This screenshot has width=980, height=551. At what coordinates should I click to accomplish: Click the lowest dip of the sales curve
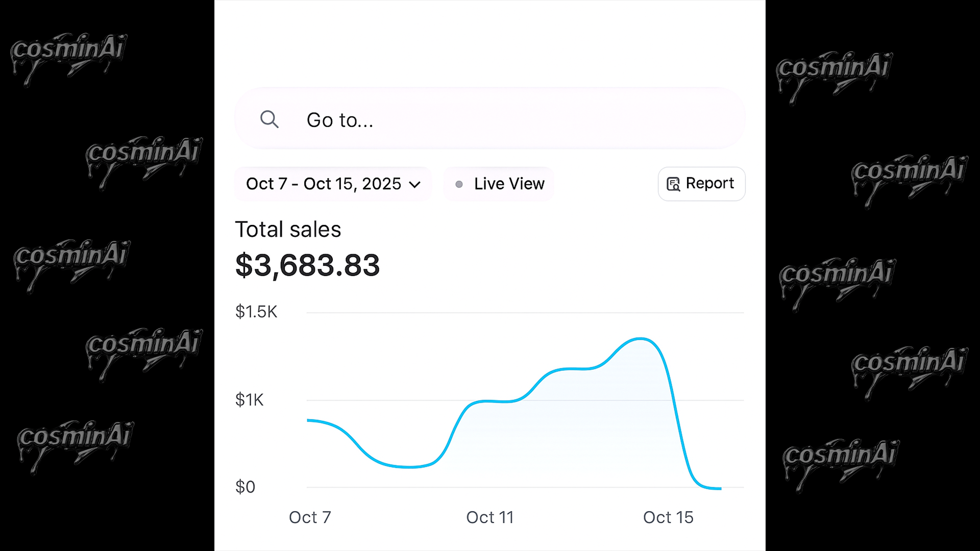coord(409,467)
